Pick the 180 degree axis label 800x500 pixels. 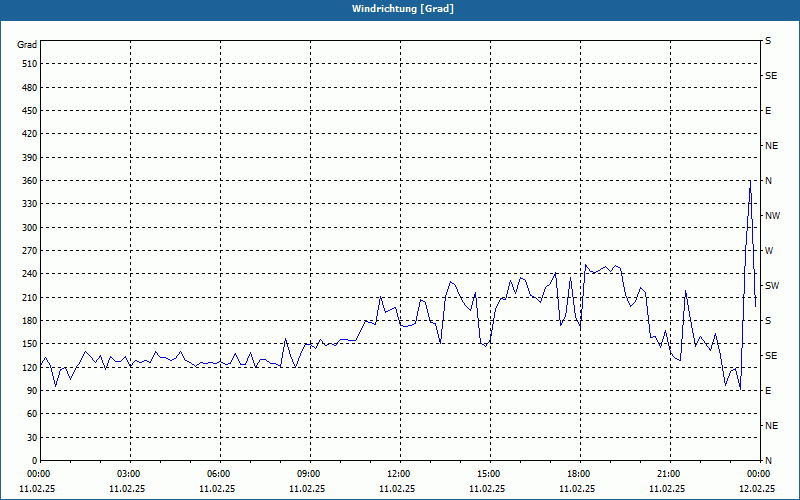click(30, 321)
